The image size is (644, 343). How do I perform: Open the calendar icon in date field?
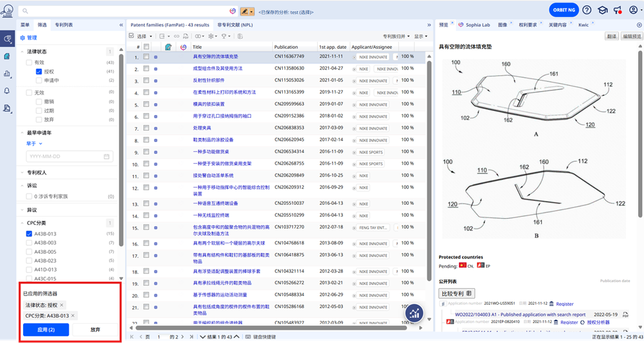click(x=106, y=157)
